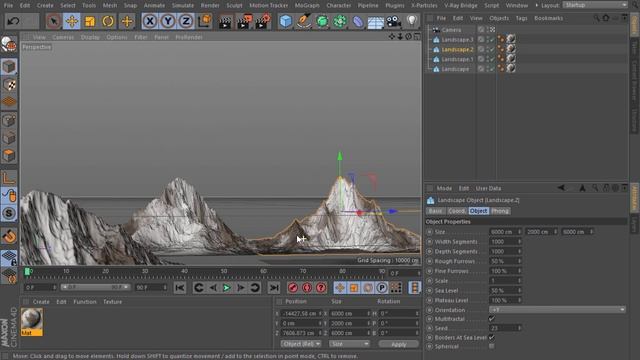This screenshot has width=640, height=360.
Task: Toggle Landscape.3 visibility dots
Action: (488, 40)
